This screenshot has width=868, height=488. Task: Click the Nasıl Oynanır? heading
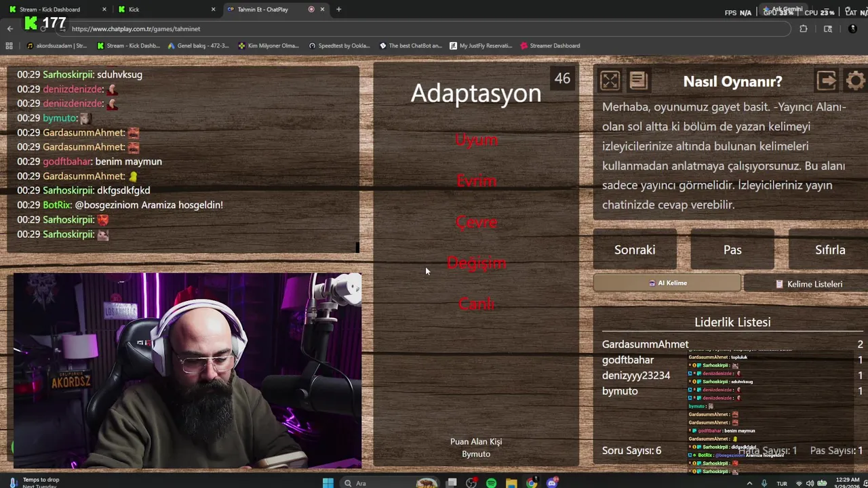(x=732, y=81)
